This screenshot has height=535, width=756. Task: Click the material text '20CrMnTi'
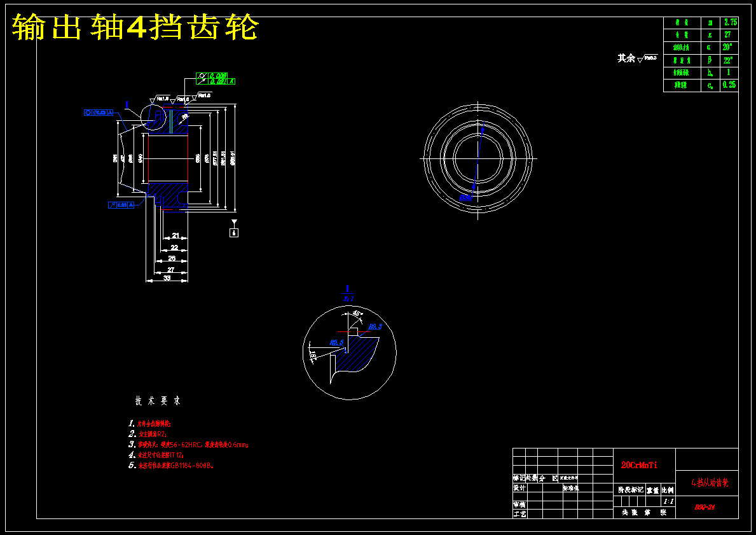point(639,465)
